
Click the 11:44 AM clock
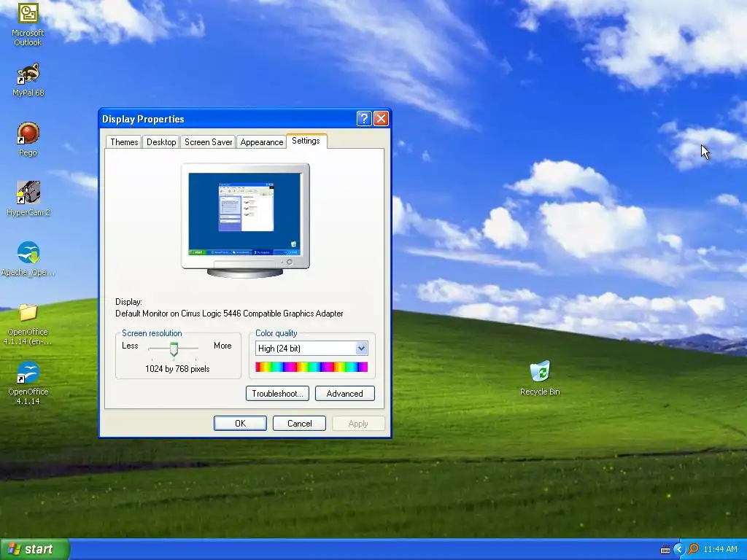[x=720, y=550]
